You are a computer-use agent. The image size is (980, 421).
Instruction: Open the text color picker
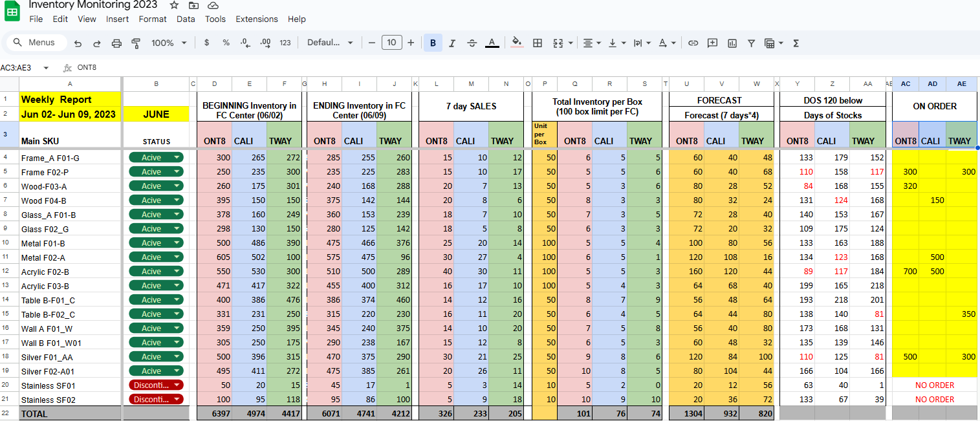(492, 43)
